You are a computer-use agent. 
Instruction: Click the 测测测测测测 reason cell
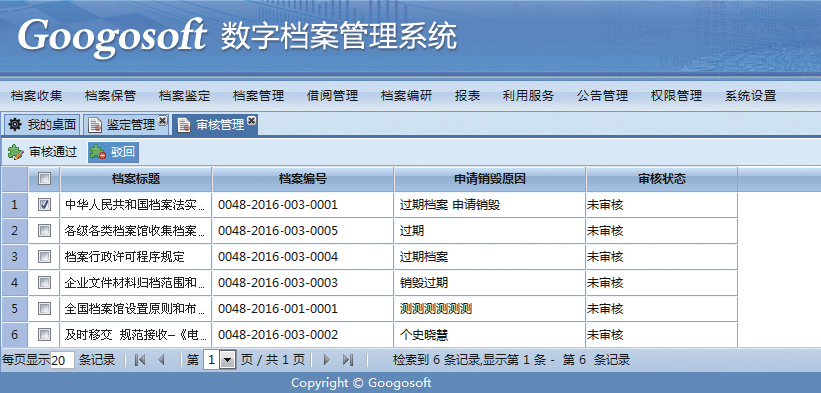point(490,309)
